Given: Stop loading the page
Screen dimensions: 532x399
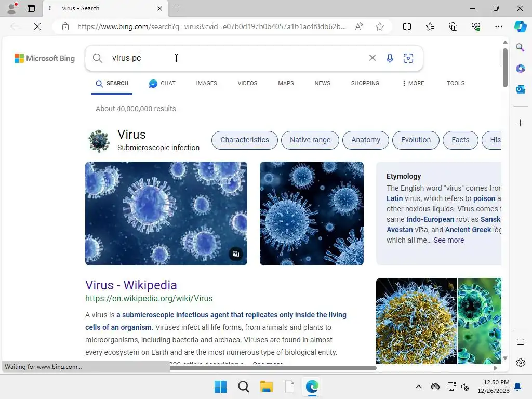Looking at the screenshot, I should pyautogui.click(x=37, y=26).
